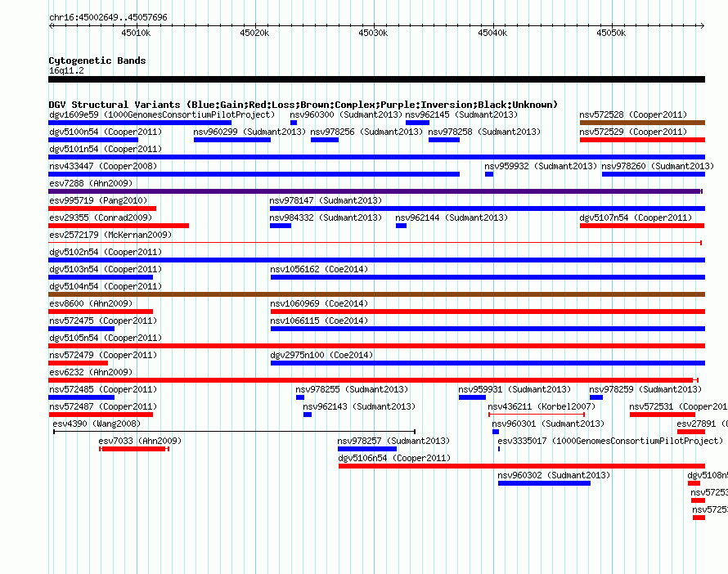728x574 pixels.
Task: Open the nsv572475 (Cooper2011) label
Action: pyautogui.click(x=103, y=321)
